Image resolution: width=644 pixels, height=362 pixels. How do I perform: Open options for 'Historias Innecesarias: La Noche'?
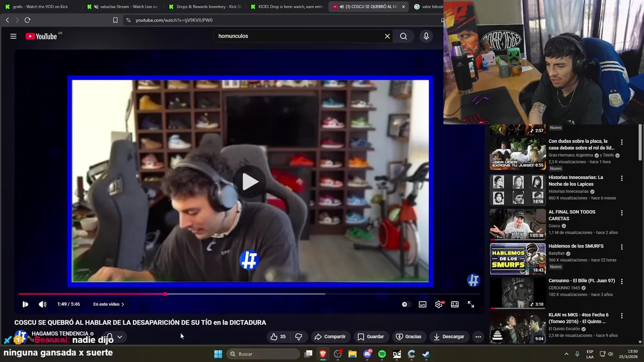coord(621,178)
